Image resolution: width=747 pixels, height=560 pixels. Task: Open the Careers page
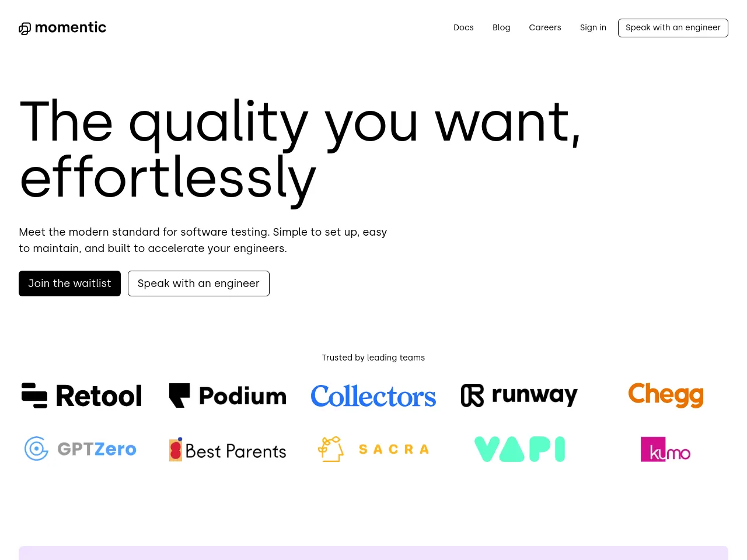pyautogui.click(x=545, y=27)
